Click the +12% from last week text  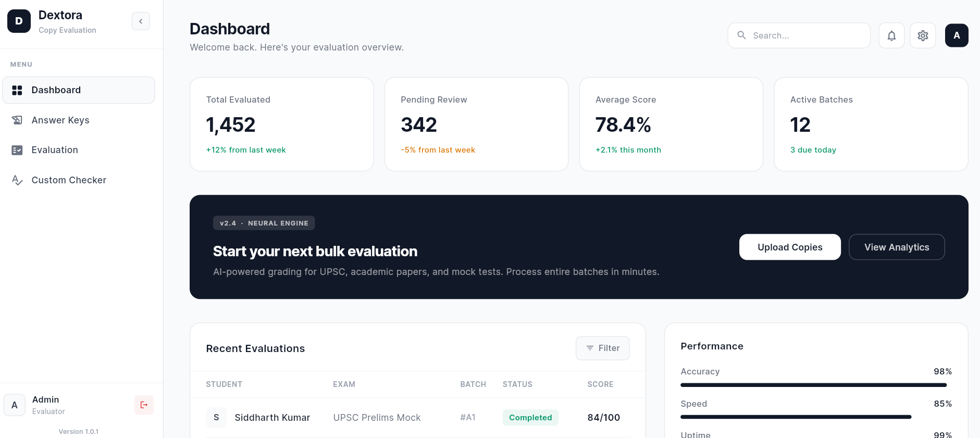click(x=246, y=150)
